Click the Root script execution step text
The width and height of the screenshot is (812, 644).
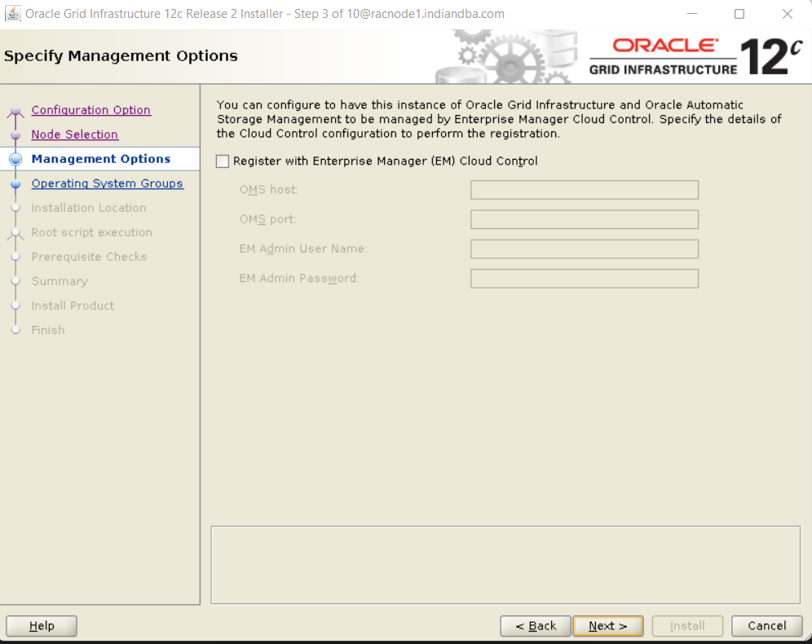pos(91,232)
